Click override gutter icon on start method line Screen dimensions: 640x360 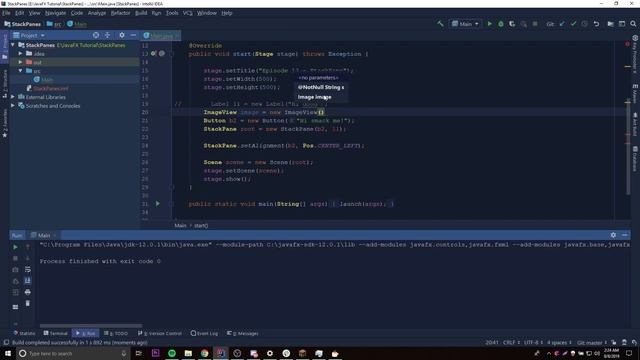coord(153,53)
